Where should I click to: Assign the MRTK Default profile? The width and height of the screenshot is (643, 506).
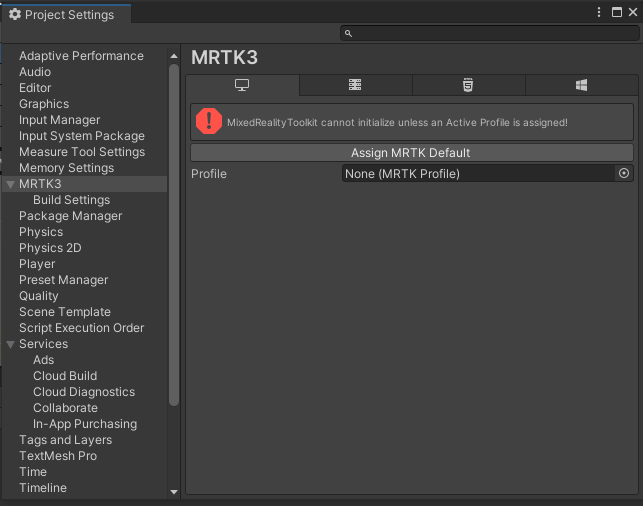click(x=412, y=153)
